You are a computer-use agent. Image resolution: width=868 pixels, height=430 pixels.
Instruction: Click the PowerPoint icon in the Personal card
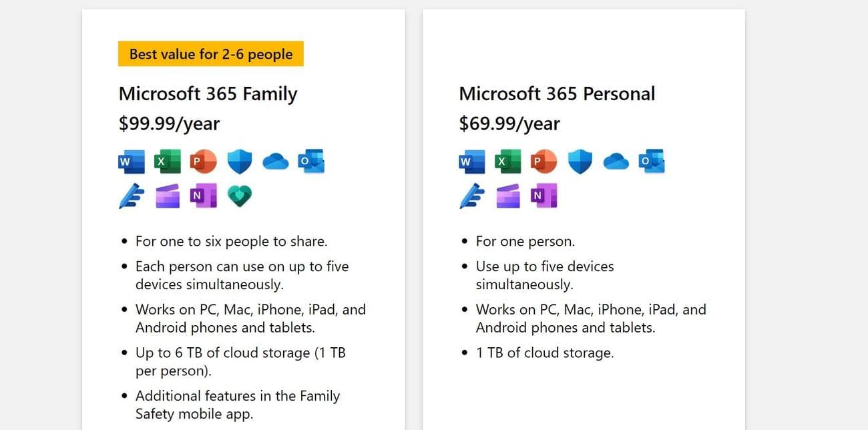pos(544,161)
